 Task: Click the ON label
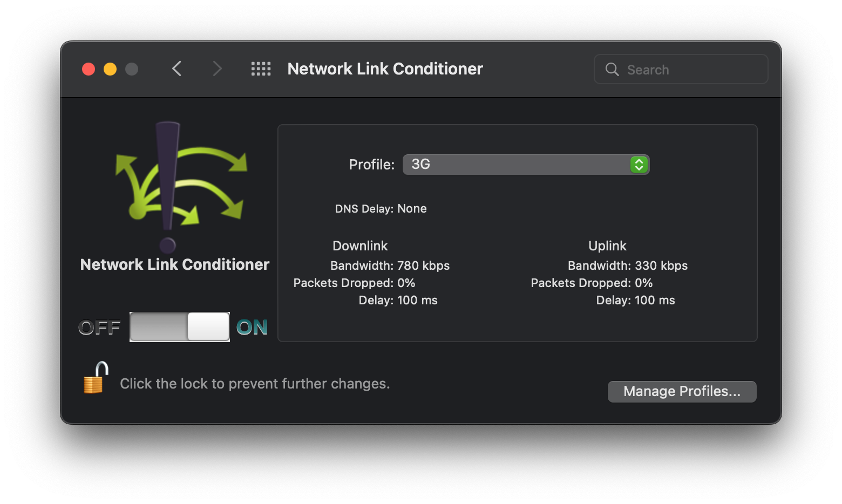click(252, 328)
